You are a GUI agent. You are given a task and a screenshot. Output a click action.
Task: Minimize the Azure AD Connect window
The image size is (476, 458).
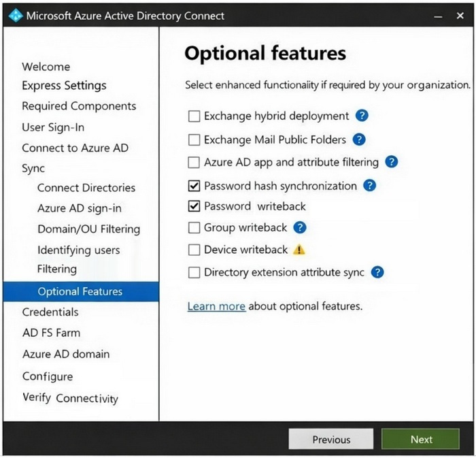tap(438, 16)
